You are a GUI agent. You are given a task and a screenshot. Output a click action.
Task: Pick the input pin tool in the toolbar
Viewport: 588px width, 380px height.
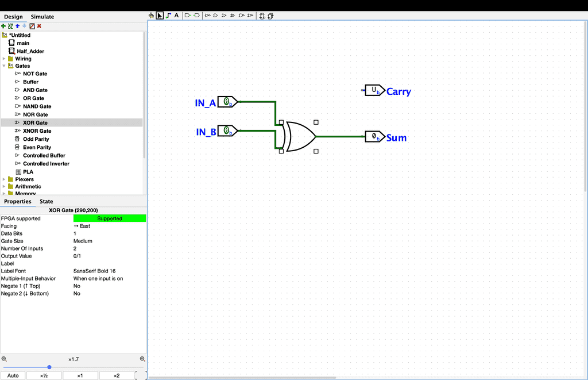(x=188, y=16)
